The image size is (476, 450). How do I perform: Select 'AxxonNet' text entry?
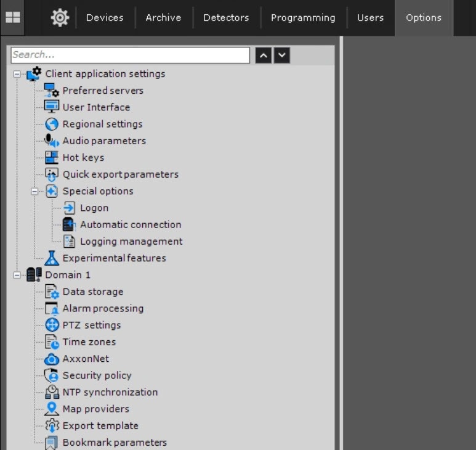[86, 359]
